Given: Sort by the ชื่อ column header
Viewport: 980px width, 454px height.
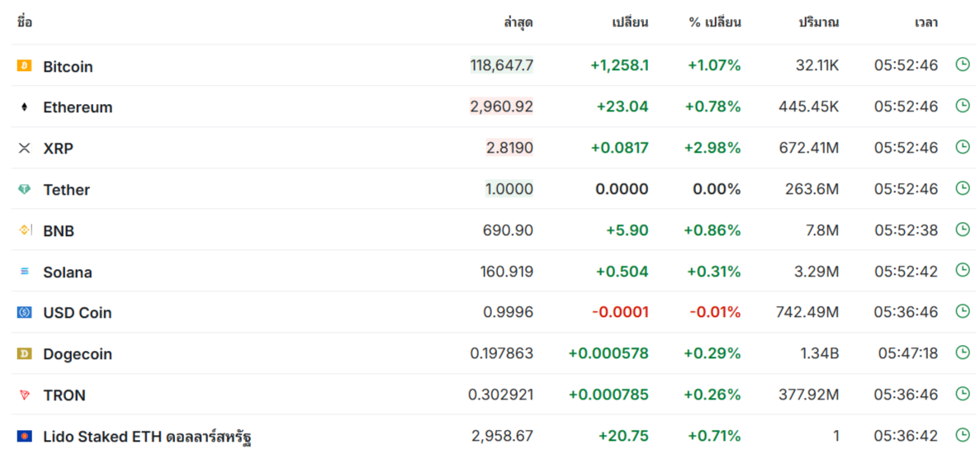Looking at the screenshot, I should (25, 22).
